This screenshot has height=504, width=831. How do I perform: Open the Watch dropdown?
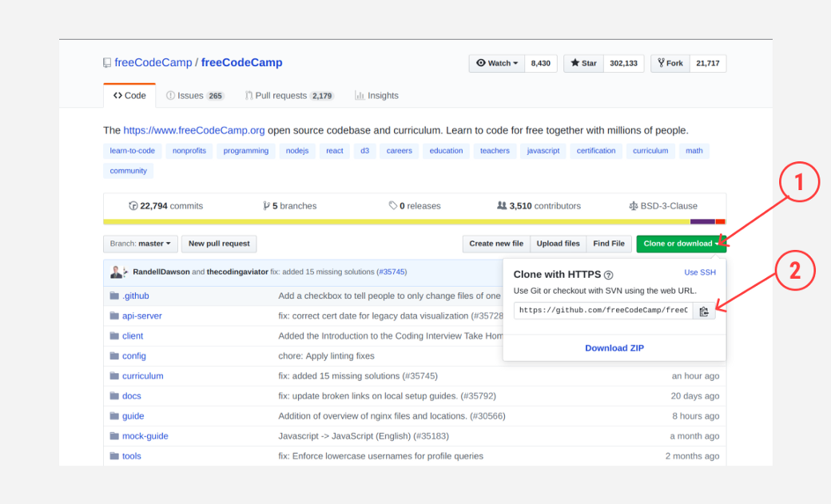[x=496, y=63]
